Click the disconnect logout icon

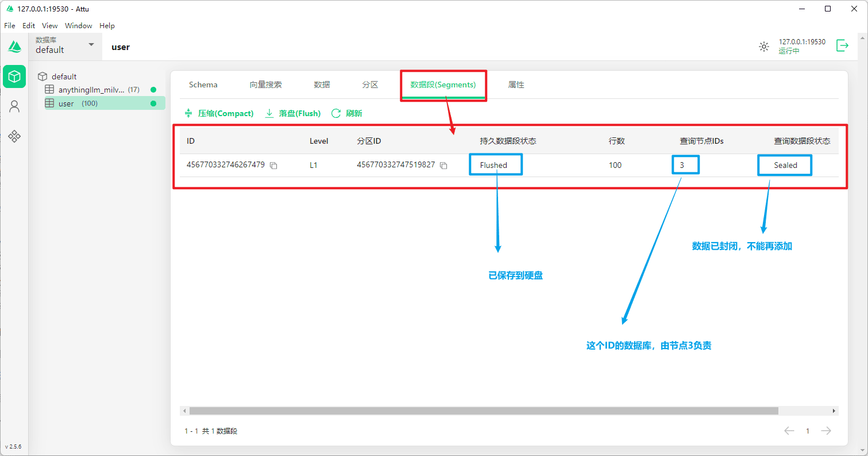(842, 46)
